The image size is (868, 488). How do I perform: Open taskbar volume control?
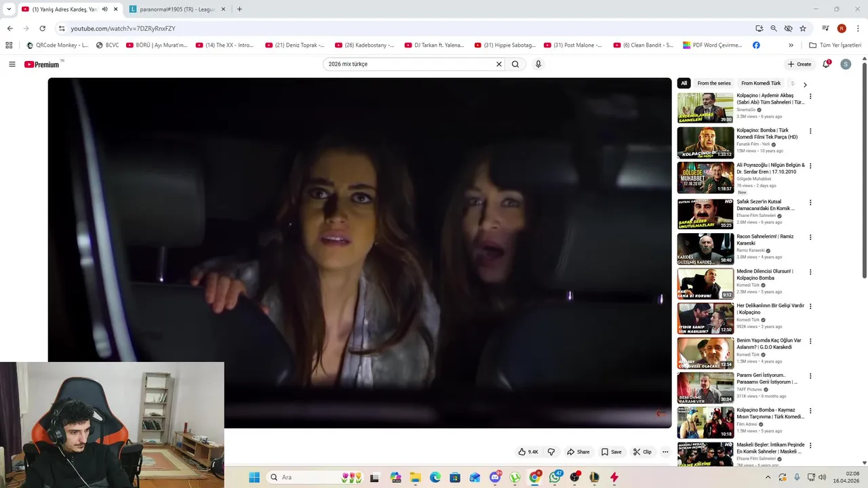[822, 477]
